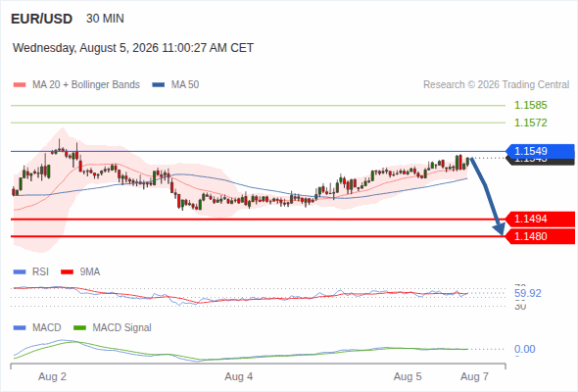Click the blue MA 50 legend swatch

[x=159, y=85]
